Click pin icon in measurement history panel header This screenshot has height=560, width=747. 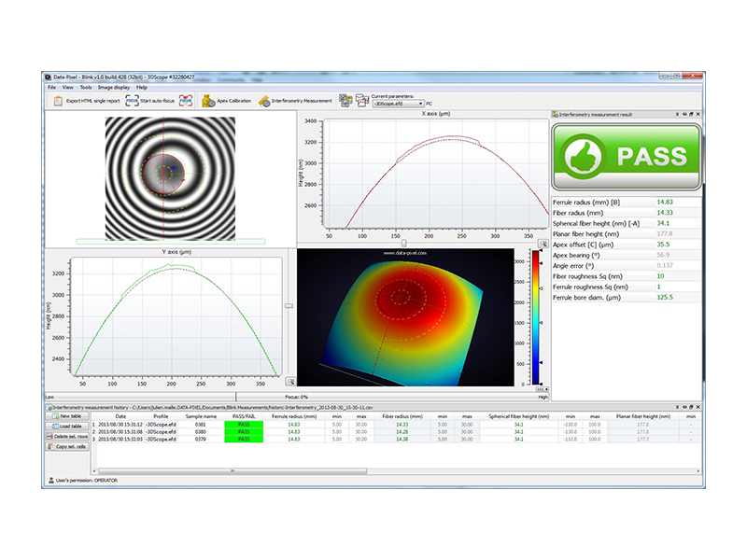[678, 407]
